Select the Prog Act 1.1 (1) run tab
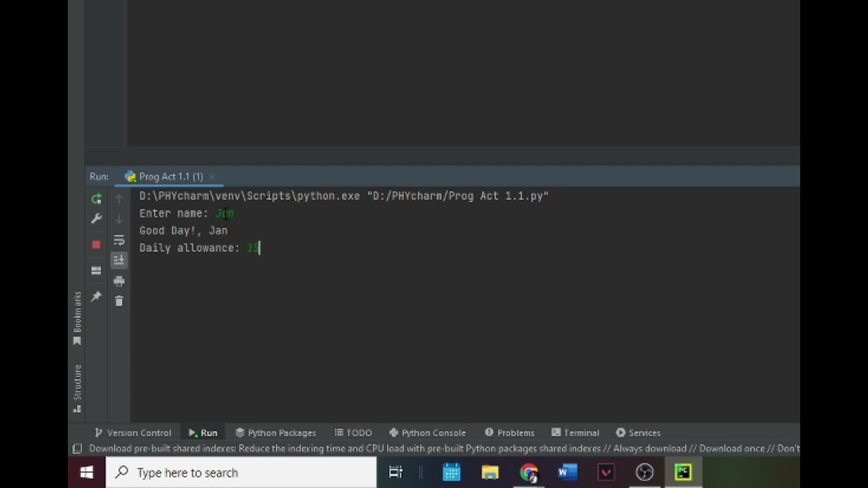 tap(170, 177)
